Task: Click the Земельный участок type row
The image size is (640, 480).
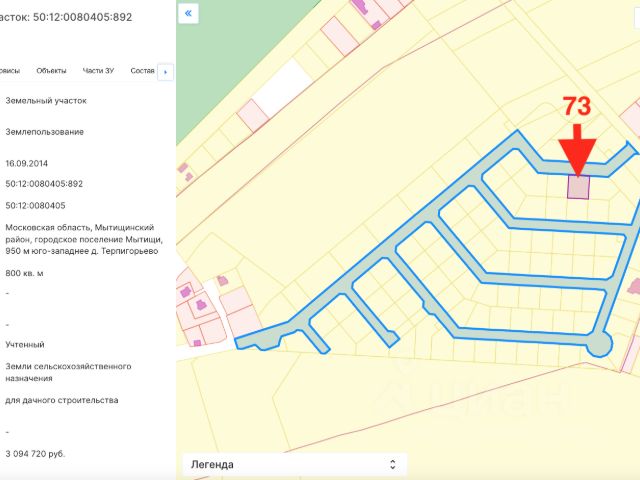Action: pos(46,100)
